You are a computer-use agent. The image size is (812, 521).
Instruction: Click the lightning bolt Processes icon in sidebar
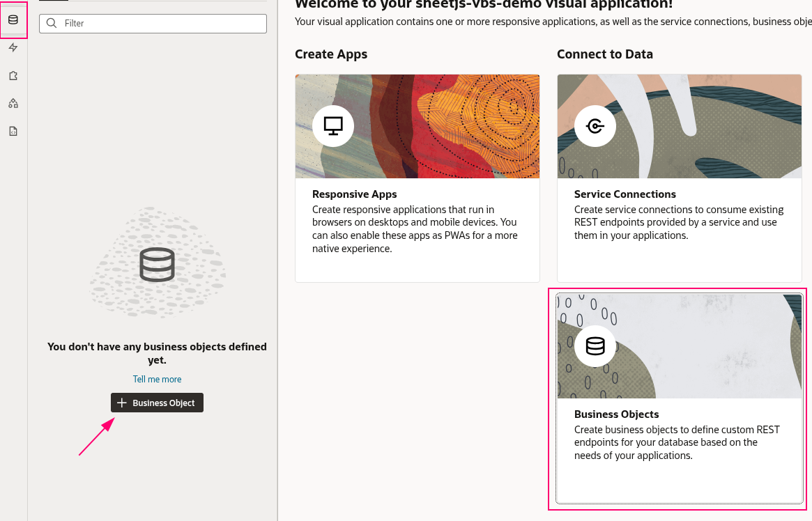[13, 47]
